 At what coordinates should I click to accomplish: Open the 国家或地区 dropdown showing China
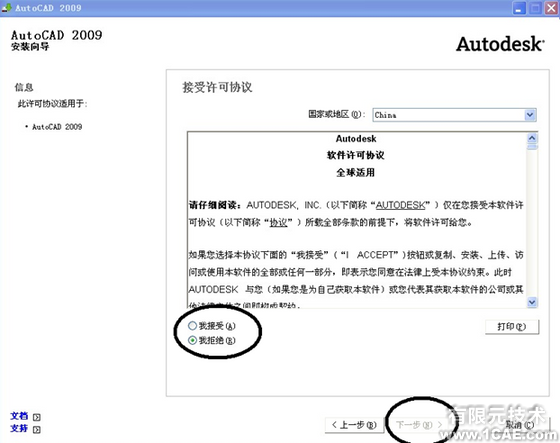[454, 115]
